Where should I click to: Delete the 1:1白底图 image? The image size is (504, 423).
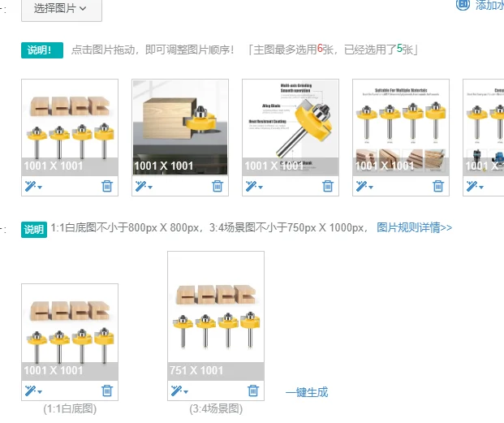tap(107, 391)
